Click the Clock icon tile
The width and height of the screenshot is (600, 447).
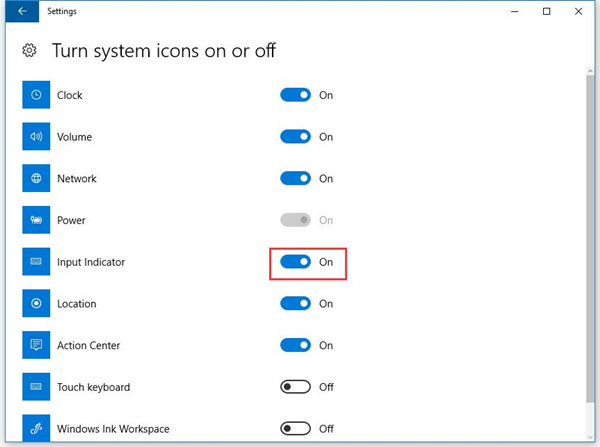pyautogui.click(x=36, y=95)
